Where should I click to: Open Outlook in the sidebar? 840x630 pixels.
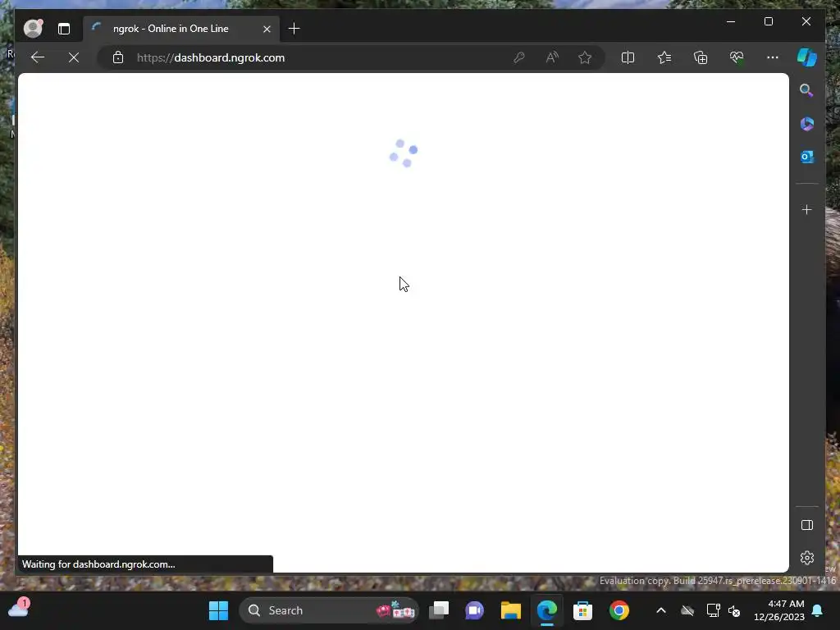tap(807, 157)
